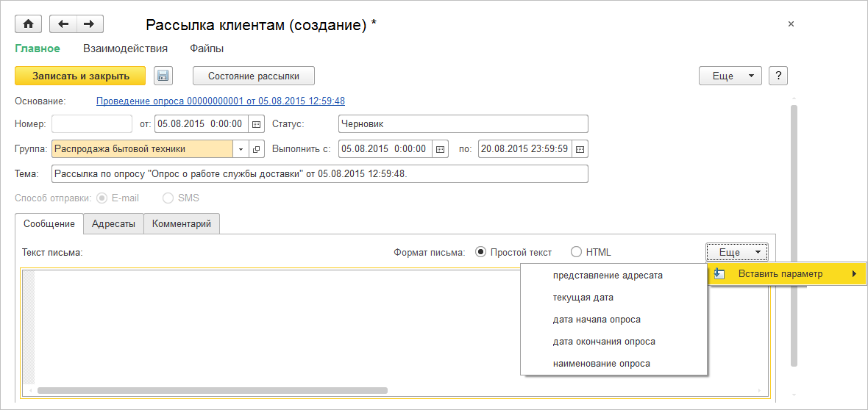Open the Группа item with the open icon
Viewport: 868px width, 410px height.
[257, 149]
